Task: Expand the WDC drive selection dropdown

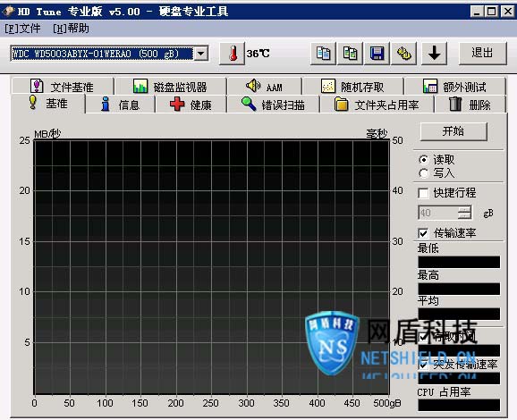Action: click(x=201, y=54)
